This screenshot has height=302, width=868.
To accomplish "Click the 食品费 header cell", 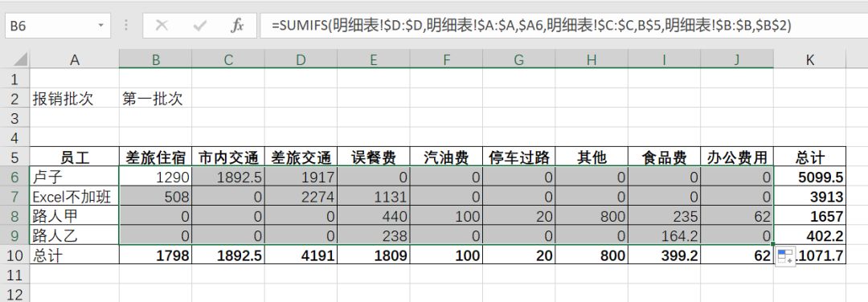I will [664, 157].
